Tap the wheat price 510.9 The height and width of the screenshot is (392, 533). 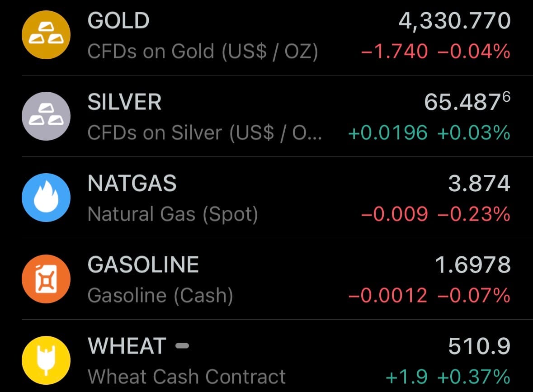[479, 346]
